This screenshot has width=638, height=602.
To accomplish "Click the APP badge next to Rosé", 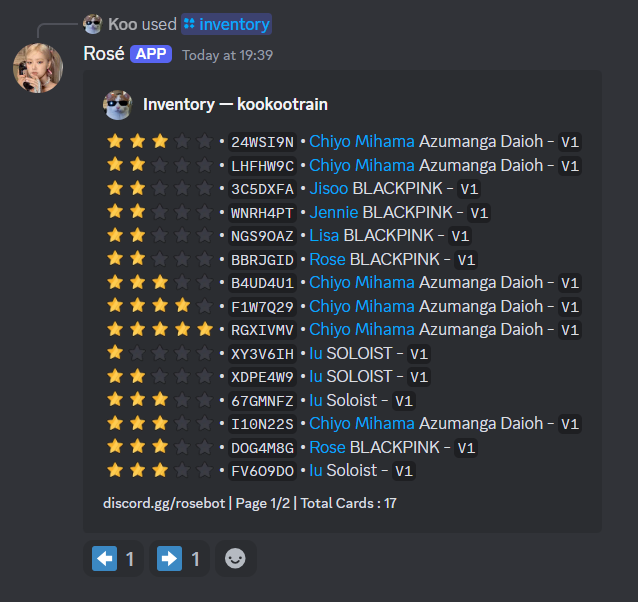I will tap(151, 54).
